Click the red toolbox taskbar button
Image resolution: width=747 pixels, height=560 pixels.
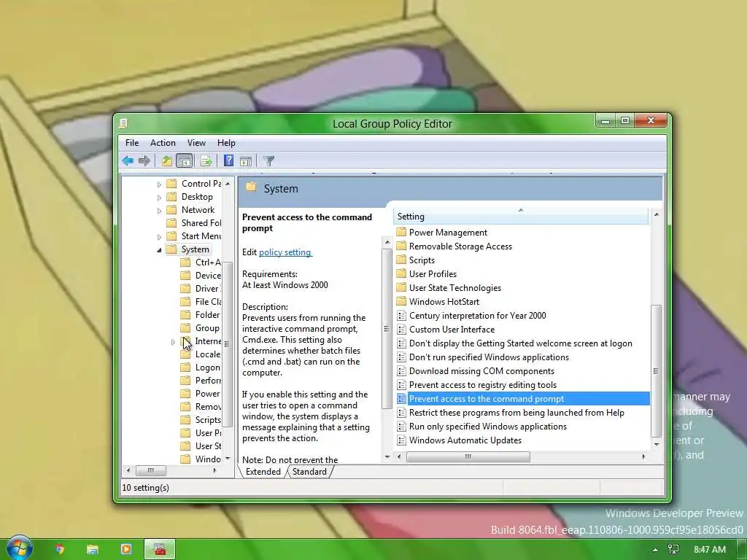coord(160,549)
